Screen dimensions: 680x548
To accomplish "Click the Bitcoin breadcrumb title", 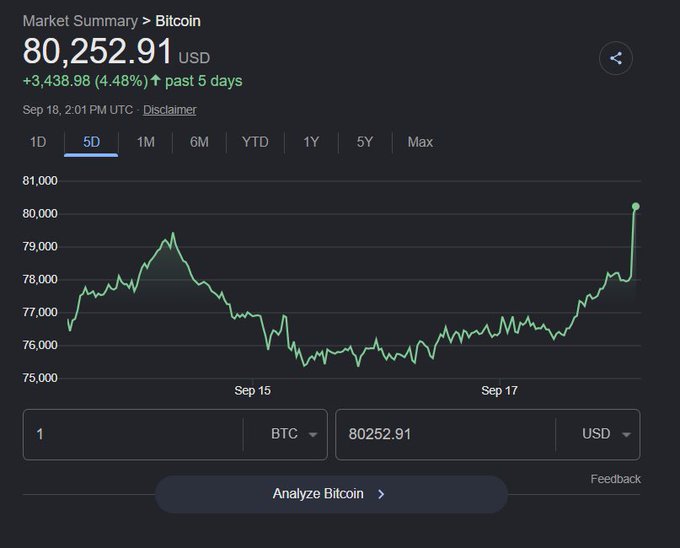I will point(178,21).
